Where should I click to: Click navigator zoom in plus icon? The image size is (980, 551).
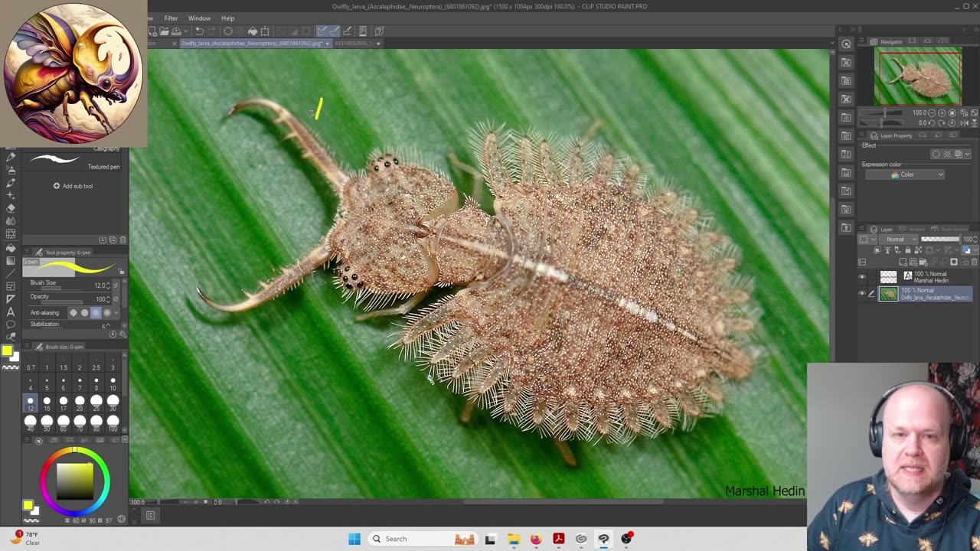coord(942,112)
